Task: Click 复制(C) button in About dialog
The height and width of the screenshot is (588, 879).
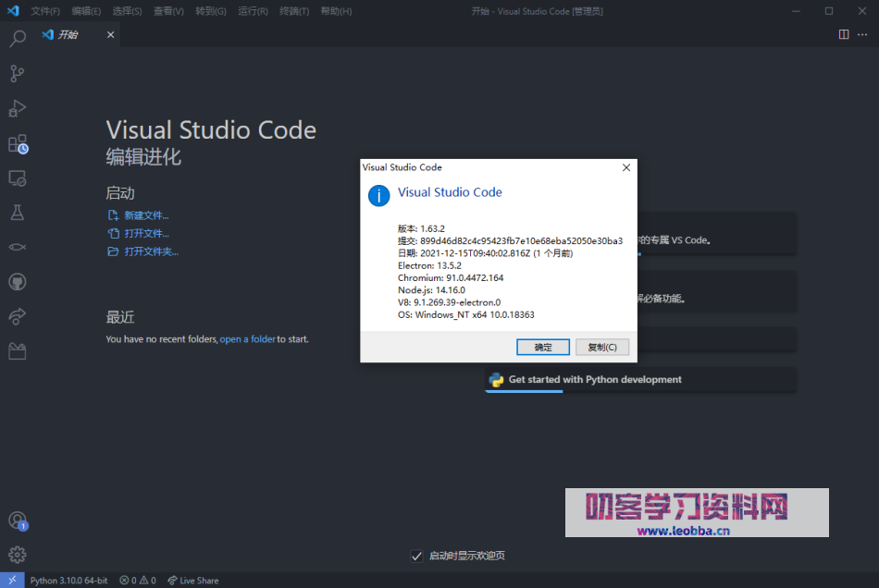Action: (602, 348)
